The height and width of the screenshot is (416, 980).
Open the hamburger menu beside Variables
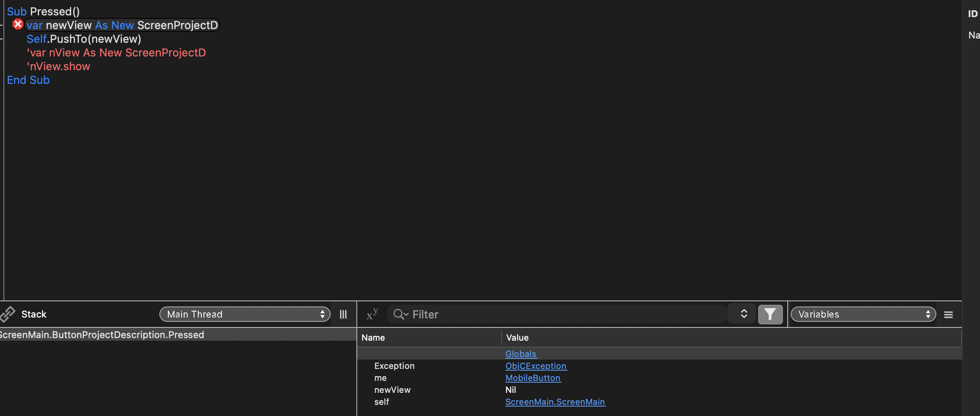click(x=948, y=315)
